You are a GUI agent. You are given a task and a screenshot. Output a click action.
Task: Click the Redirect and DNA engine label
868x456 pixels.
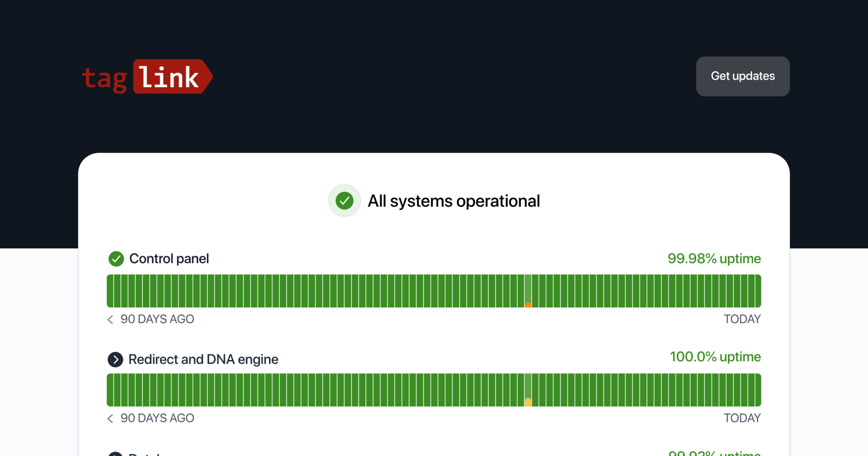[x=203, y=359]
